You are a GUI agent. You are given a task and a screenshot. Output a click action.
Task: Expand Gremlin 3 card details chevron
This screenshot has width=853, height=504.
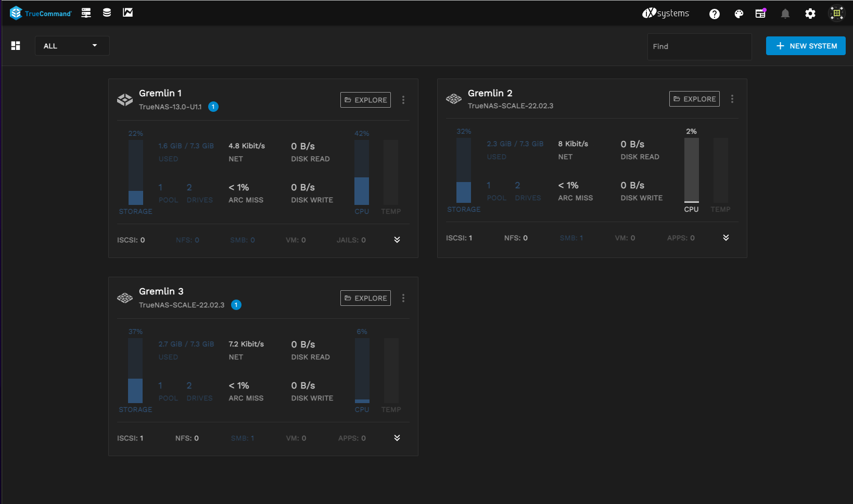[x=397, y=438]
